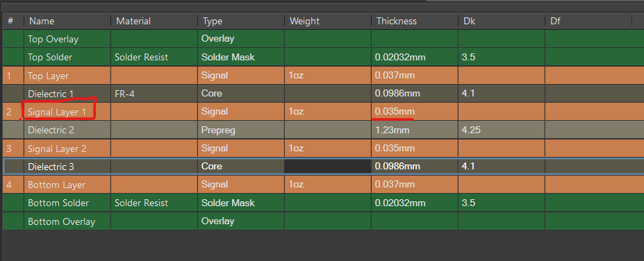Select the Bottom Overlay row
Viewport: 644px width, 261px height.
click(x=322, y=221)
